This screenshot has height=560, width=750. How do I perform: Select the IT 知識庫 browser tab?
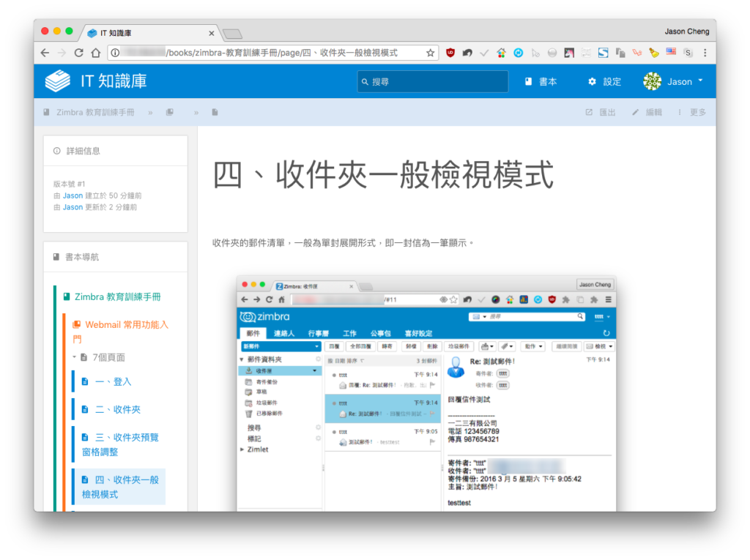[x=149, y=33]
